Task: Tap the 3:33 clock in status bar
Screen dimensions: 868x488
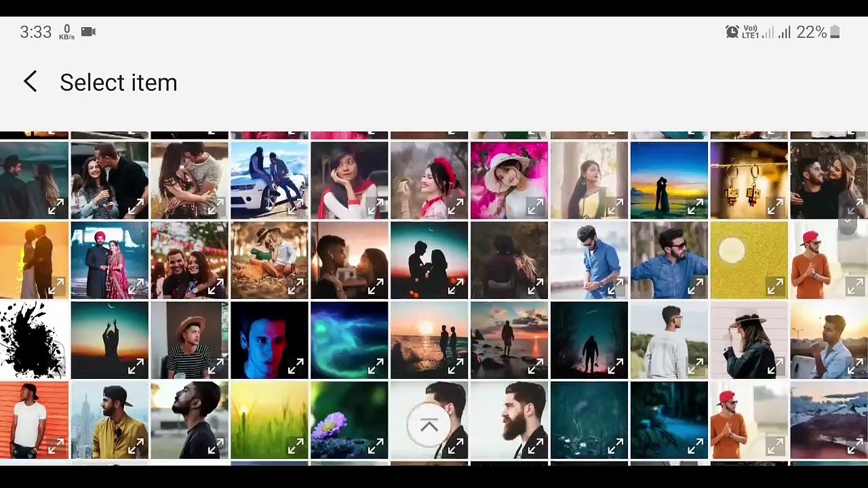Action: (x=35, y=32)
